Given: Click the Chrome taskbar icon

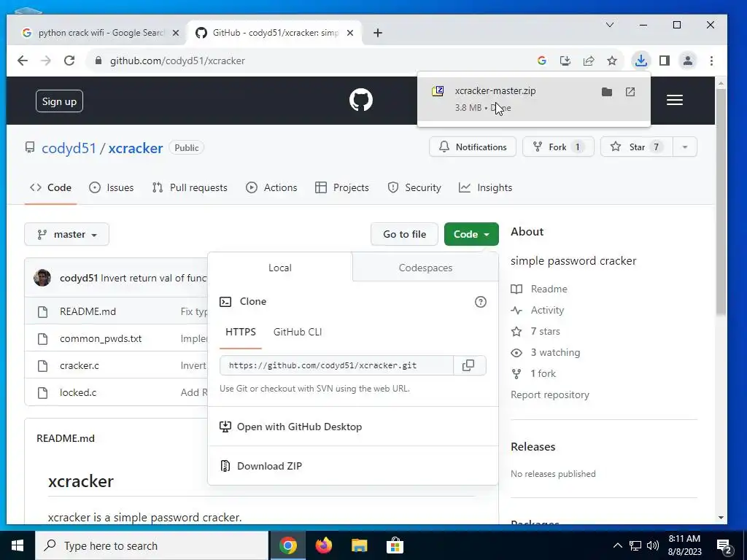Looking at the screenshot, I should tap(287, 545).
